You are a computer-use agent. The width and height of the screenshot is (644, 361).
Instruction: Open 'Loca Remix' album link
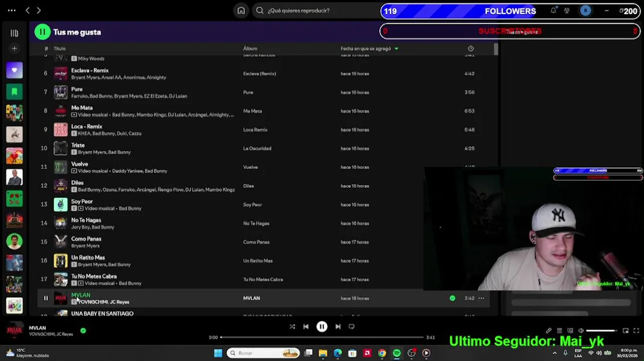pyautogui.click(x=255, y=129)
